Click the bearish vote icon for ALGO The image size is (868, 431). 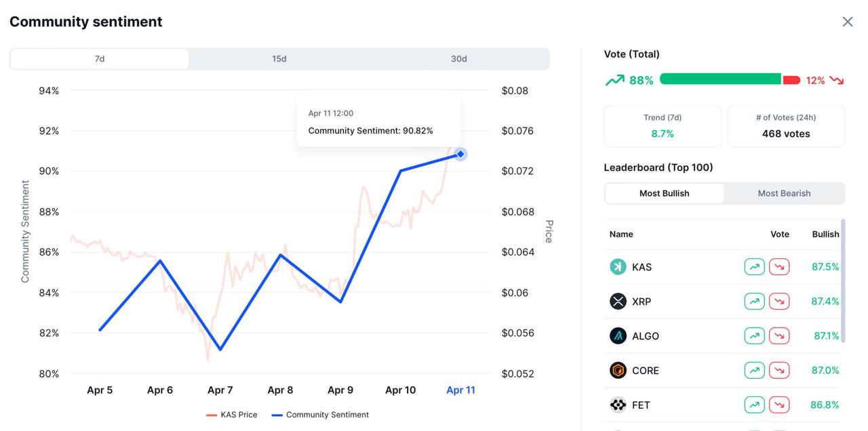tap(779, 336)
